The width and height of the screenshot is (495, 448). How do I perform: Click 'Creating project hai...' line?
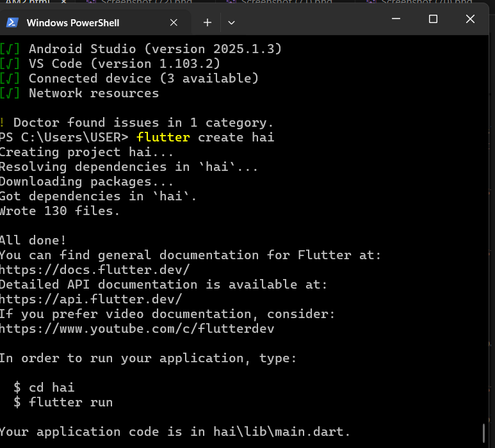coord(86,152)
